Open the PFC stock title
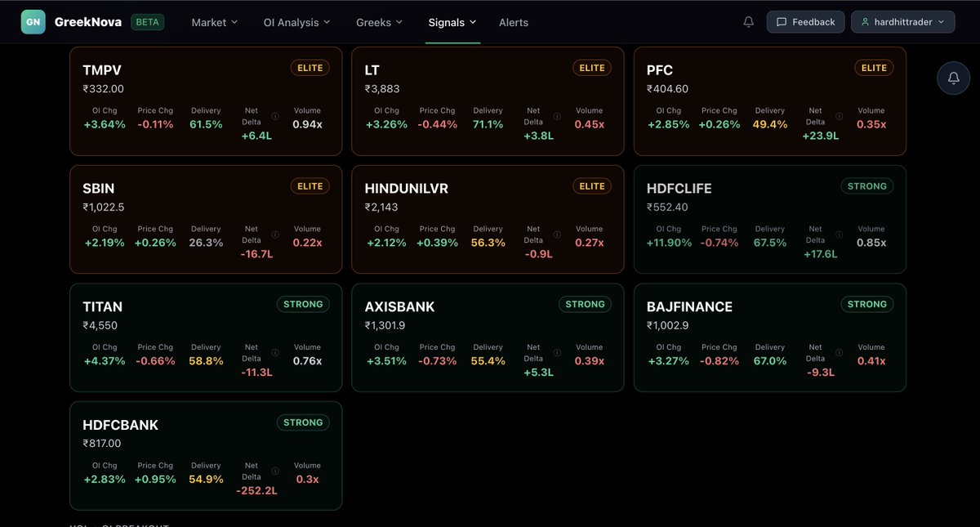980x527 pixels. 660,70
